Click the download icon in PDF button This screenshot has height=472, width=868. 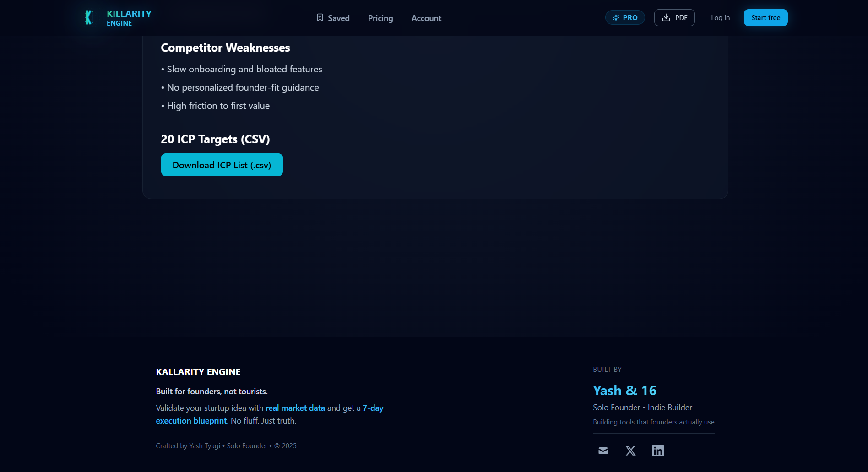pyautogui.click(x=666, y=17)
